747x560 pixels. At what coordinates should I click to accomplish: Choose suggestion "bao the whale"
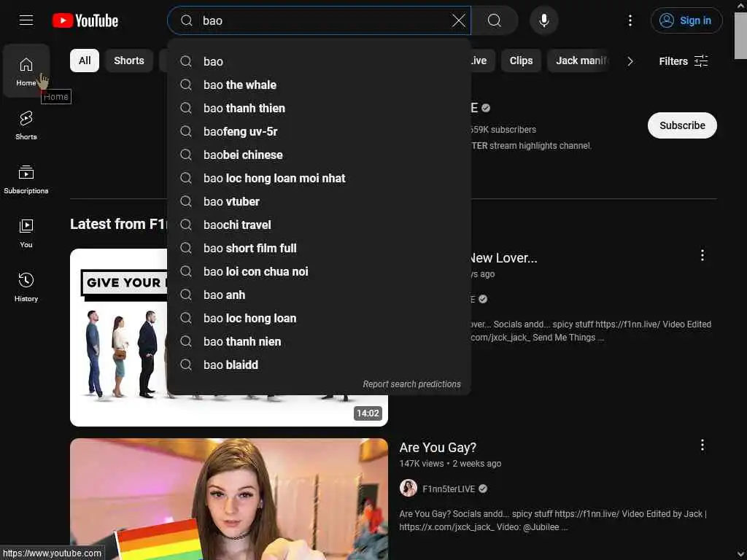coord(319,85)
